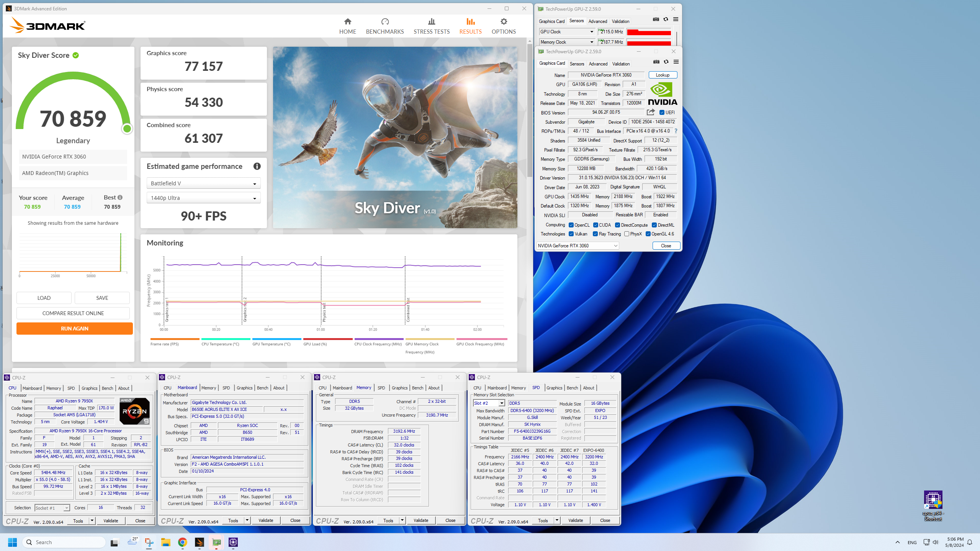Open the GPU Clock sensor dropdown in GPU-Z
Viewport: 980px width, 551px height.
[x=567, y=32]
